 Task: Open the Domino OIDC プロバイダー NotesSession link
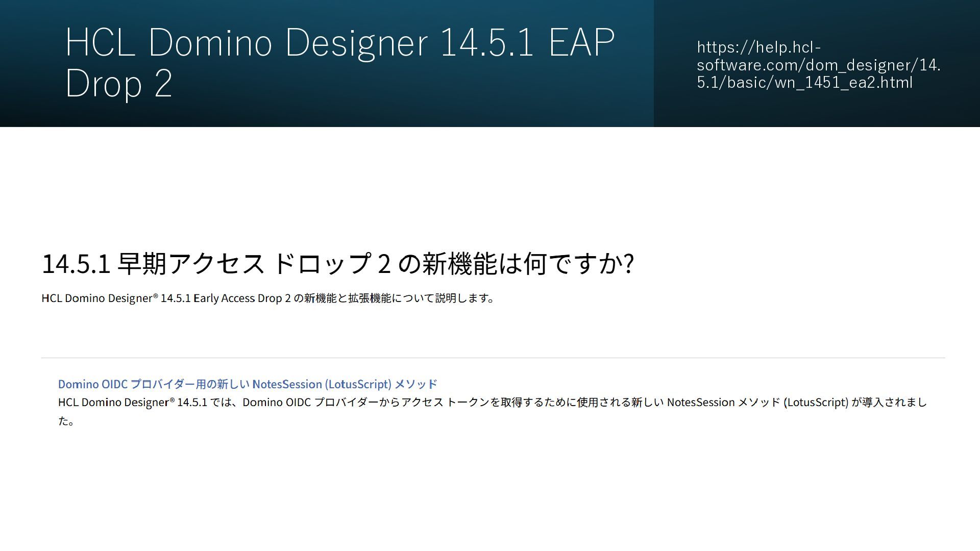pyautogui.click(x=247, y=384)
